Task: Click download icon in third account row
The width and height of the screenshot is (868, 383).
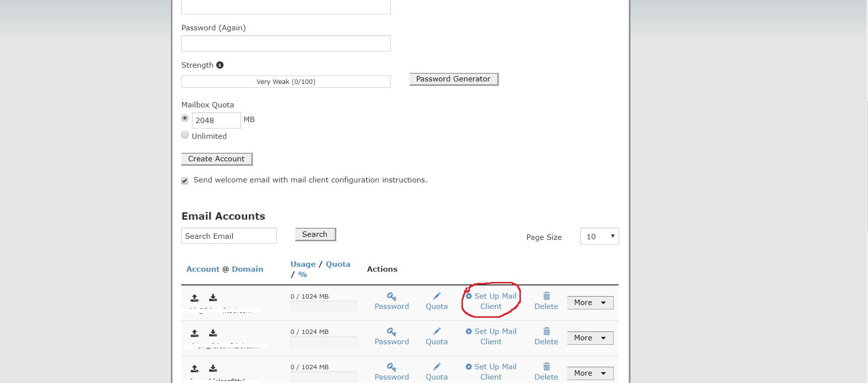Action: pyautogui.click(x=213, y=368)
